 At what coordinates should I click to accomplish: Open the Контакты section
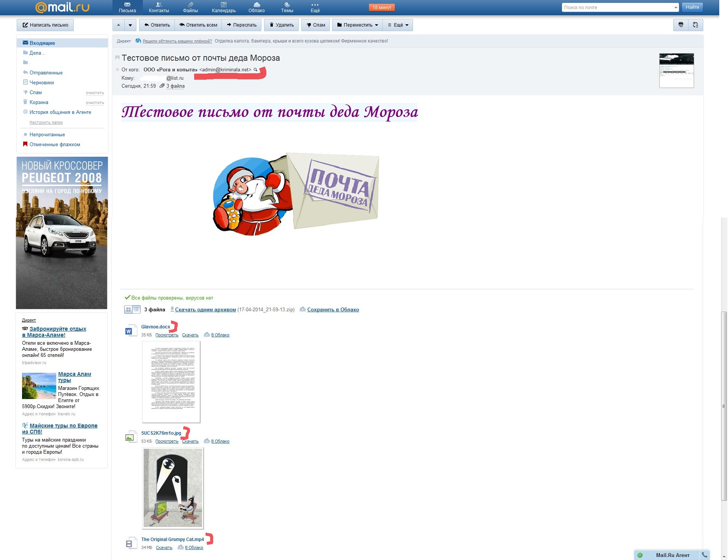159,7
